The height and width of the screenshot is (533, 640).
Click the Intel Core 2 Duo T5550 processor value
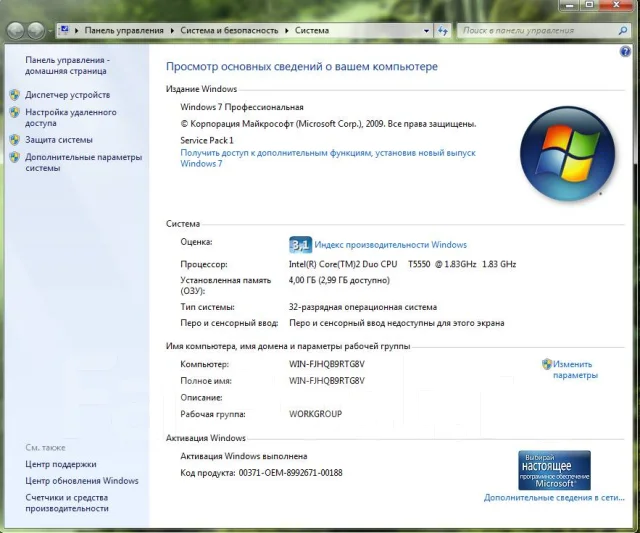pyautogui.click(x=402, y=264)
